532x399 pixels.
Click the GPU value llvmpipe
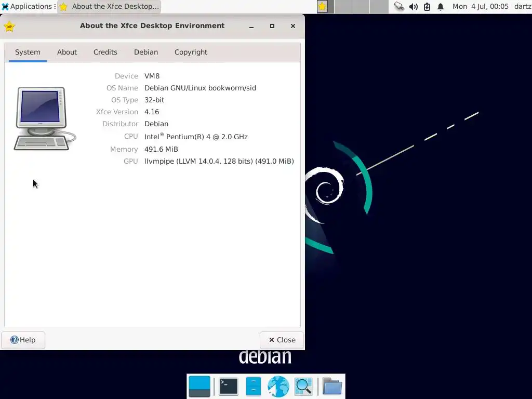tap(219, 161)
